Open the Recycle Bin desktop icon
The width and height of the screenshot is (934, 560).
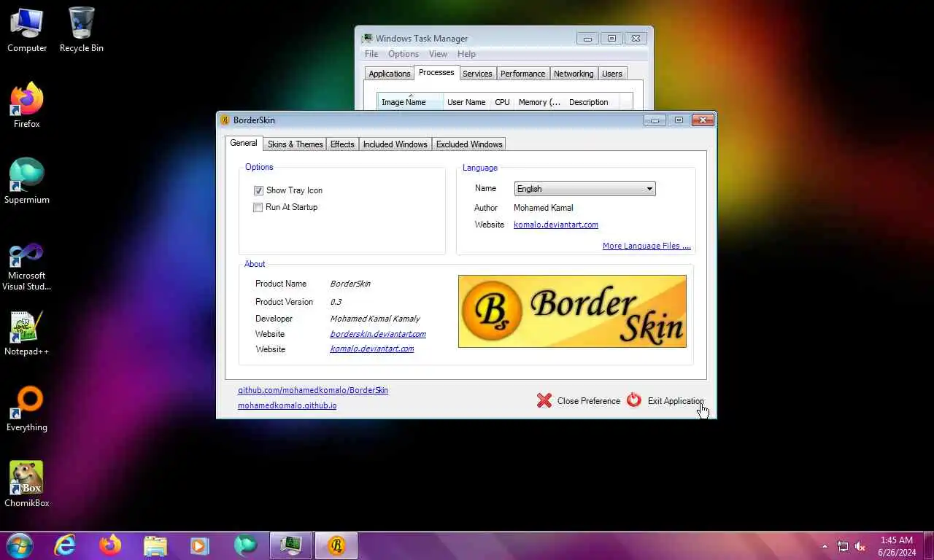coord(82,30)
